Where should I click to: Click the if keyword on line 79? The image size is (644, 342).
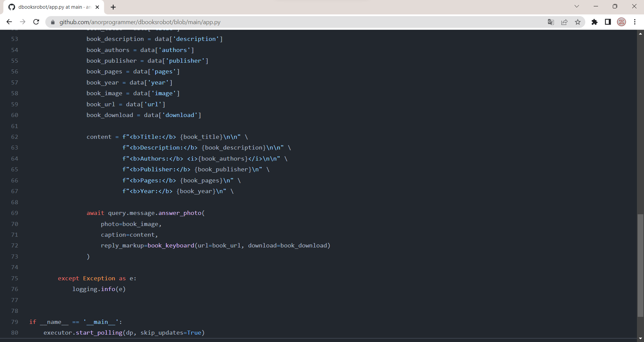(x=33, y=322)
